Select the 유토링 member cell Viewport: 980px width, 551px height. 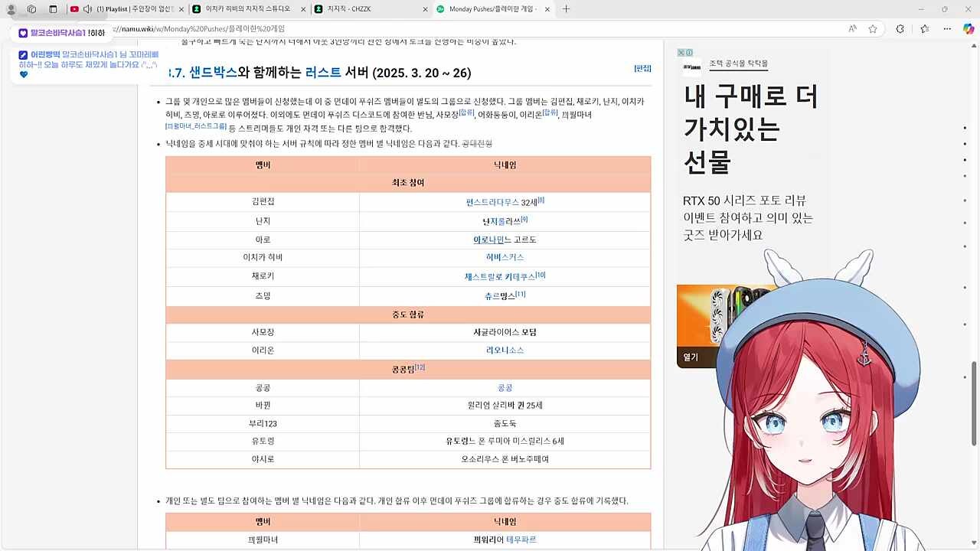click(263, 441)
